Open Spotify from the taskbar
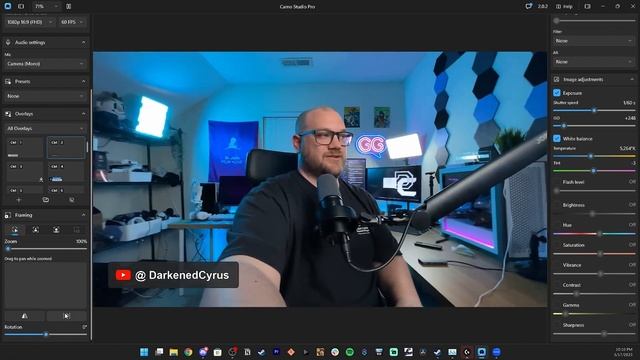Image resolution: width=640 pixels, height=360 pixels. coord(350,352)
